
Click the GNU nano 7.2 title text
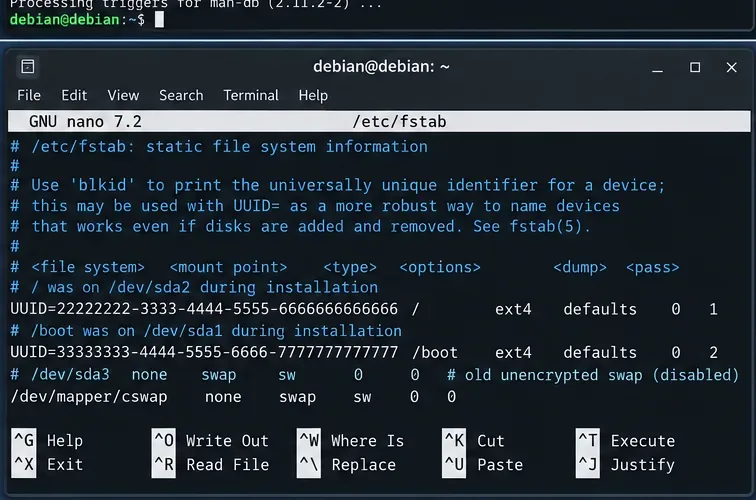[x=85, y=122]
